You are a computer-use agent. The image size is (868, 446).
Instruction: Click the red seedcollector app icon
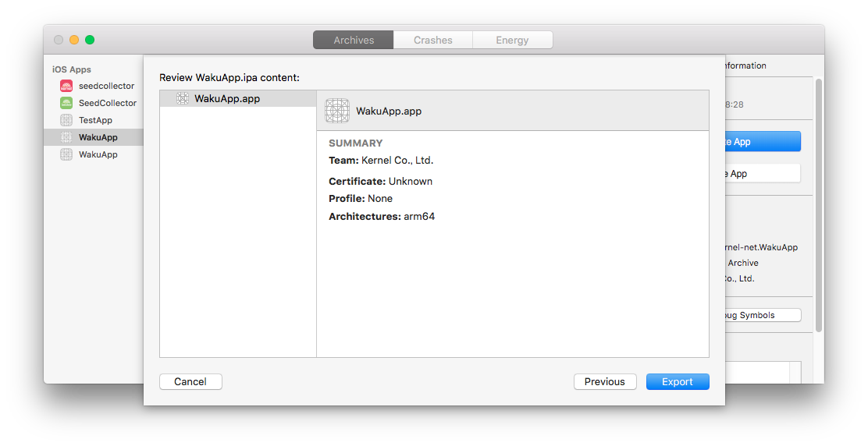tap(66, 86)
